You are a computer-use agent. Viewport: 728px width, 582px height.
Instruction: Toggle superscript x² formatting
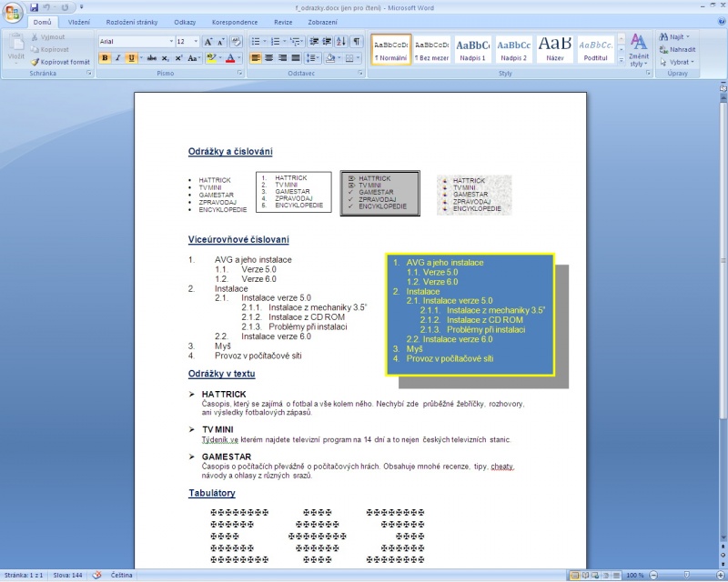(x=178, y=58)
